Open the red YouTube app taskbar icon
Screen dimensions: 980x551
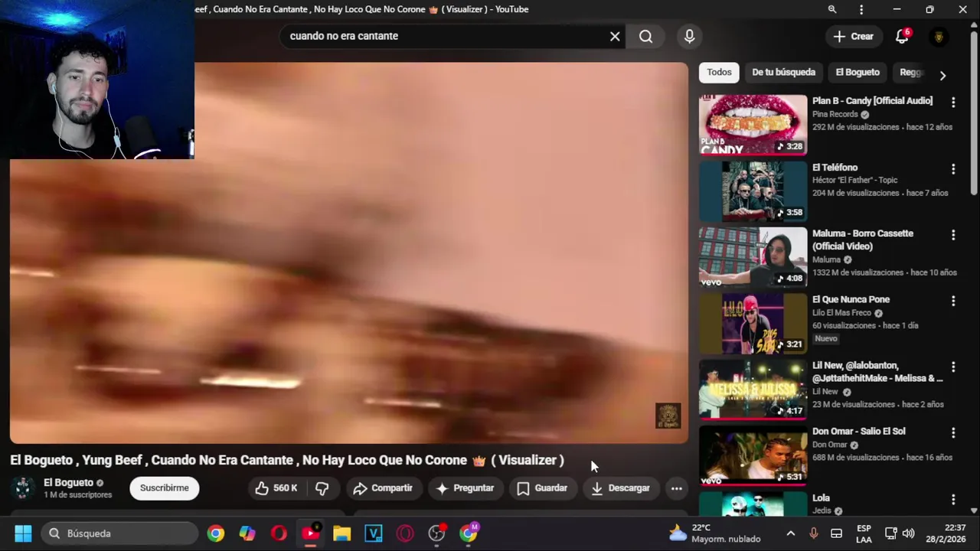point(310,533)
